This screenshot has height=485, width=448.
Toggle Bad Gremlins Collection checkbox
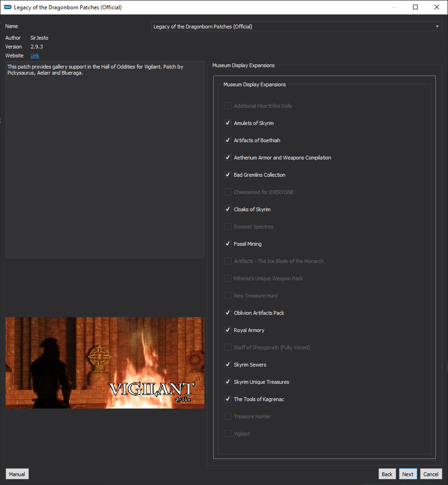tap(228, 175)
